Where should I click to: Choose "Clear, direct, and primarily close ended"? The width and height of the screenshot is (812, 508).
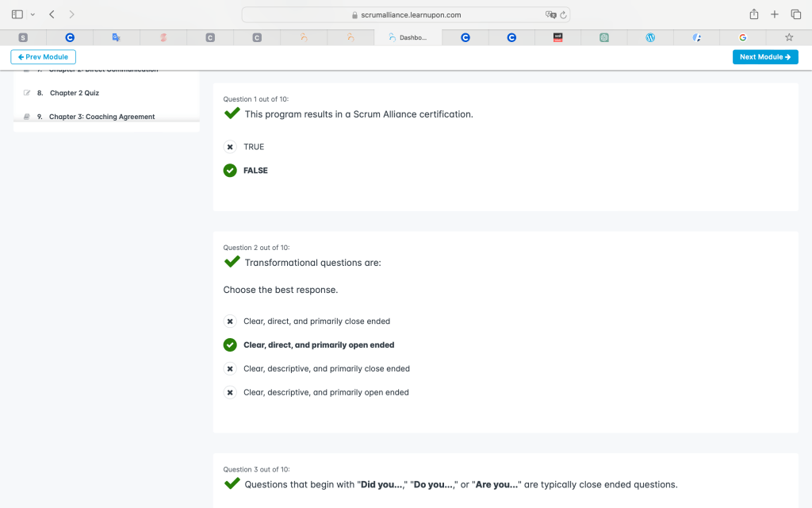coord(230,321)
